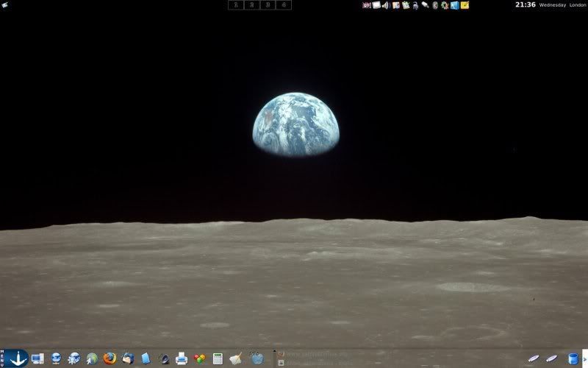The width and height of the screenshot is (588, 368).
Task: Select the taskbar window entry with Firefox icon
Action: pyautogui.click(x=313, y=354)
